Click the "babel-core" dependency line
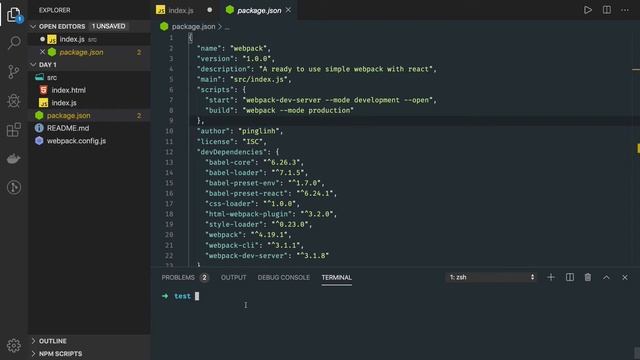This screenshot has width=640, height=360. [254, 162]
